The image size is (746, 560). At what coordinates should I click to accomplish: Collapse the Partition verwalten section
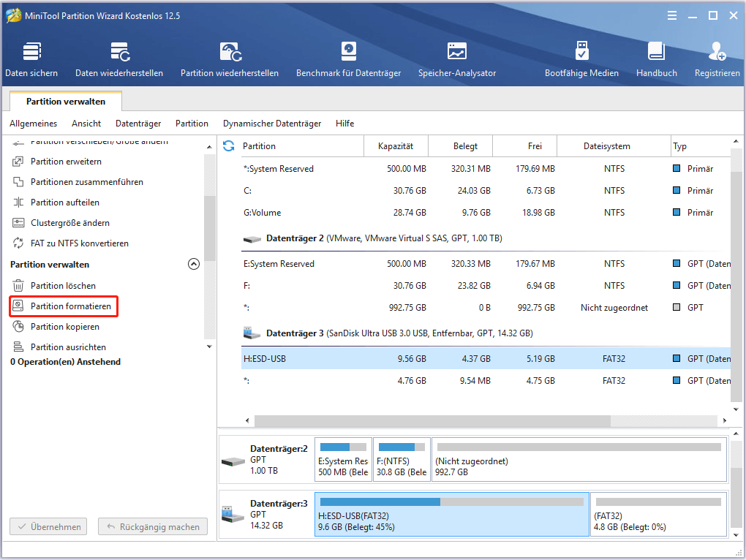[x=194, y=264]
